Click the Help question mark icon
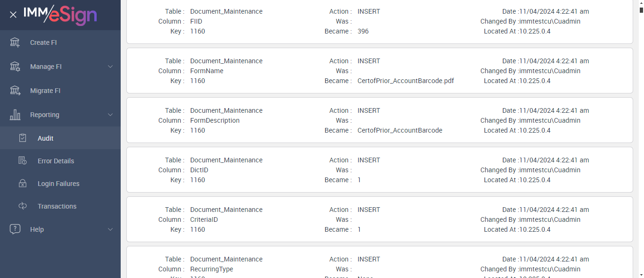This screenshot has height=278, width=644. [15, 229]
